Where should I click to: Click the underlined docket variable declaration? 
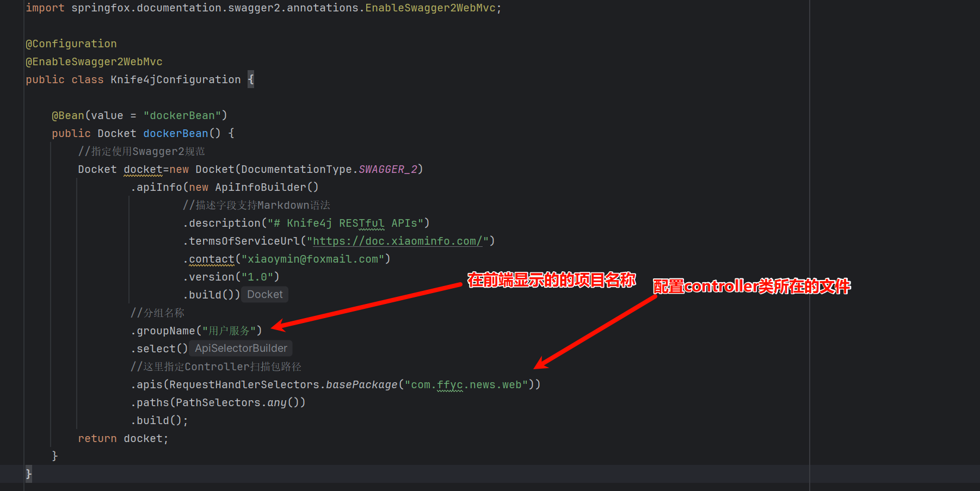(143, 169)
